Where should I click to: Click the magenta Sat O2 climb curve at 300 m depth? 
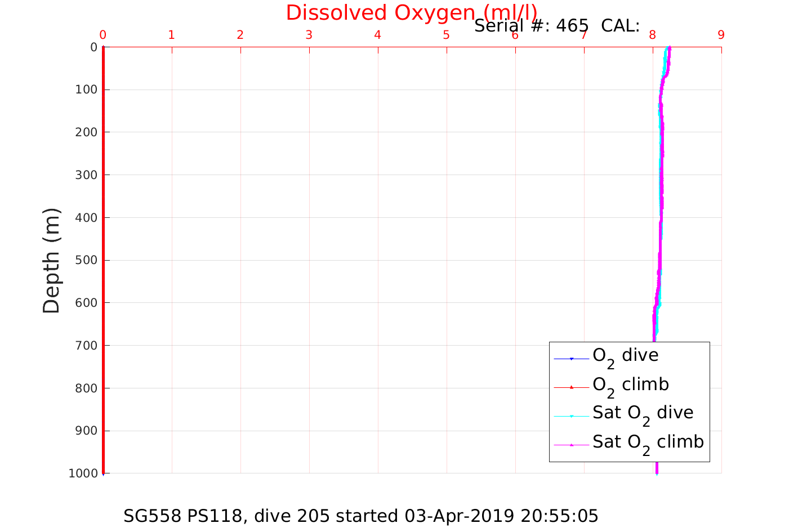662,175
